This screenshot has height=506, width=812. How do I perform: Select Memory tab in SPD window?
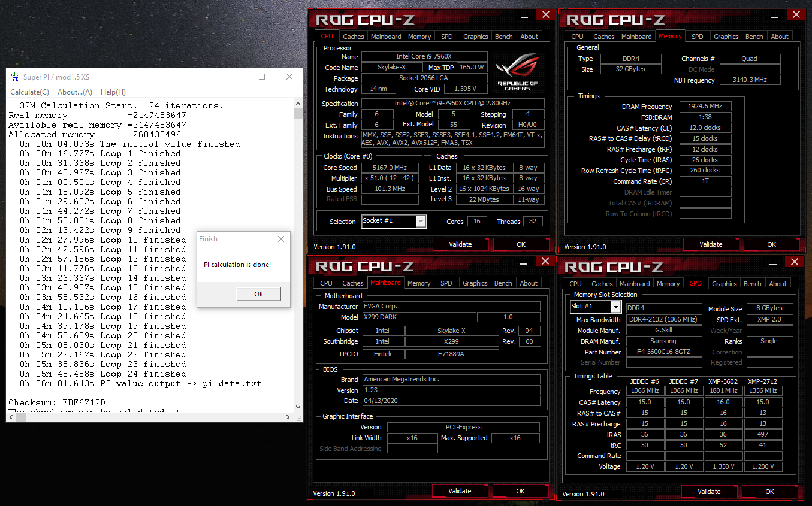tap(668, 284)
